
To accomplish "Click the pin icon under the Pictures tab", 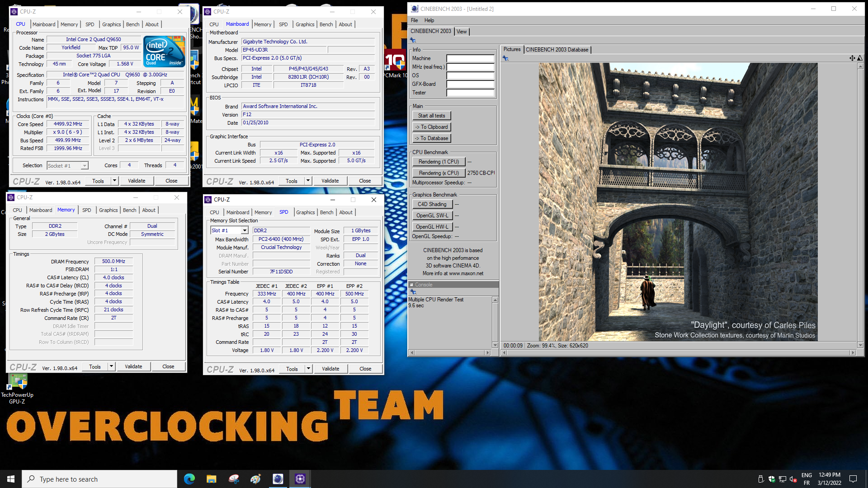I will tap(505, 58).
